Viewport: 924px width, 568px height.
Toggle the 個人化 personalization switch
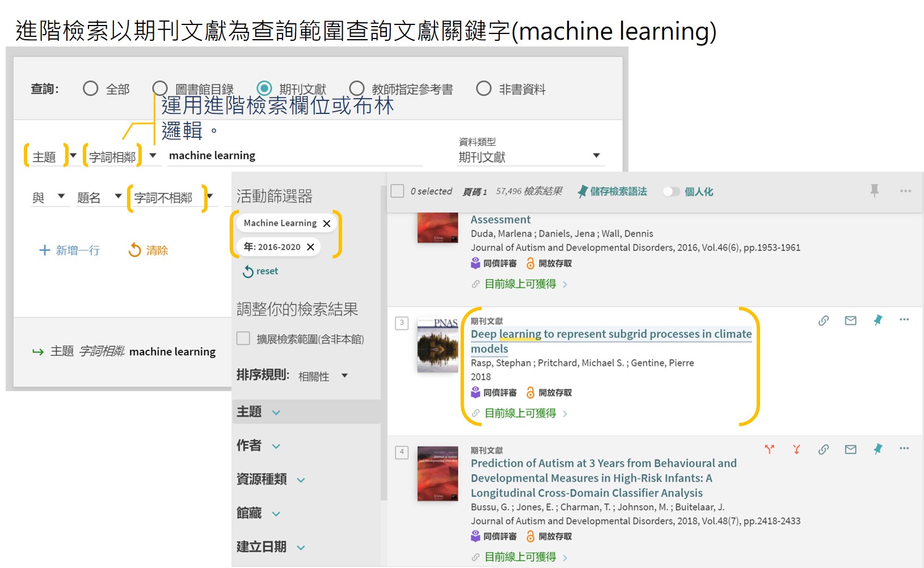click(x=671, y=192)
